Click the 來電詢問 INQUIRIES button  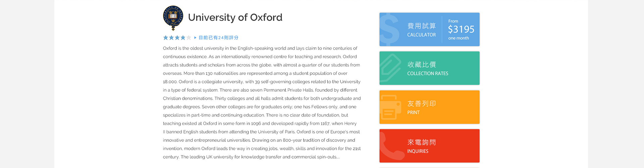[429, 146]
